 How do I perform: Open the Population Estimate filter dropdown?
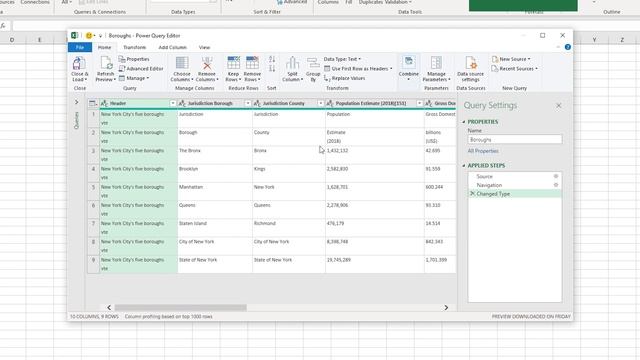(419, 103)
